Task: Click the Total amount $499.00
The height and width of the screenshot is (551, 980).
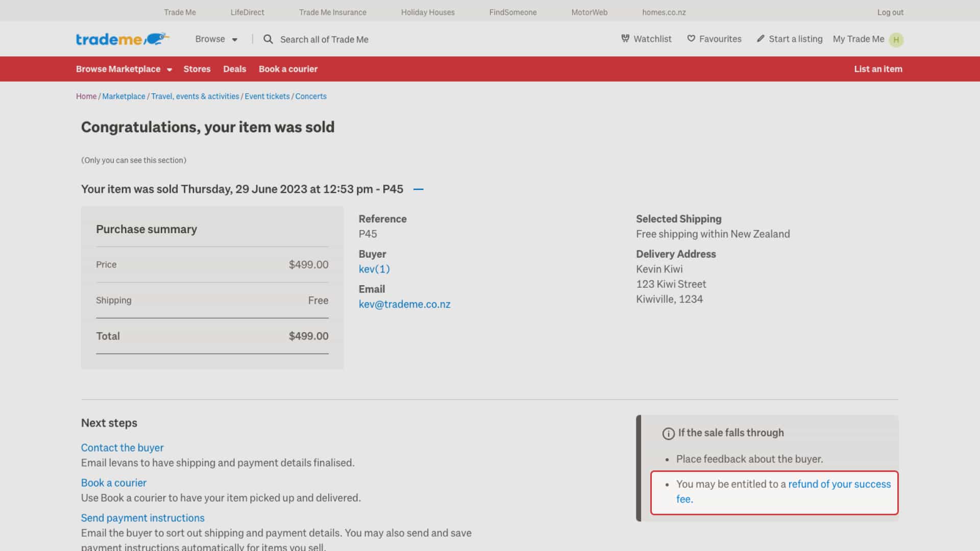Action: click(308, 336)
